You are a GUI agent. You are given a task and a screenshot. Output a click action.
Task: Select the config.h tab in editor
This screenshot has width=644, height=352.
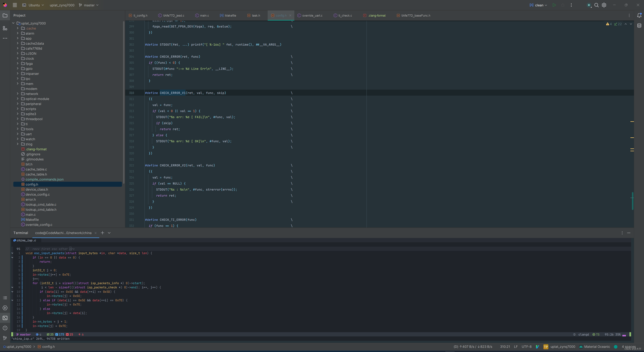[x=281, y=16]
